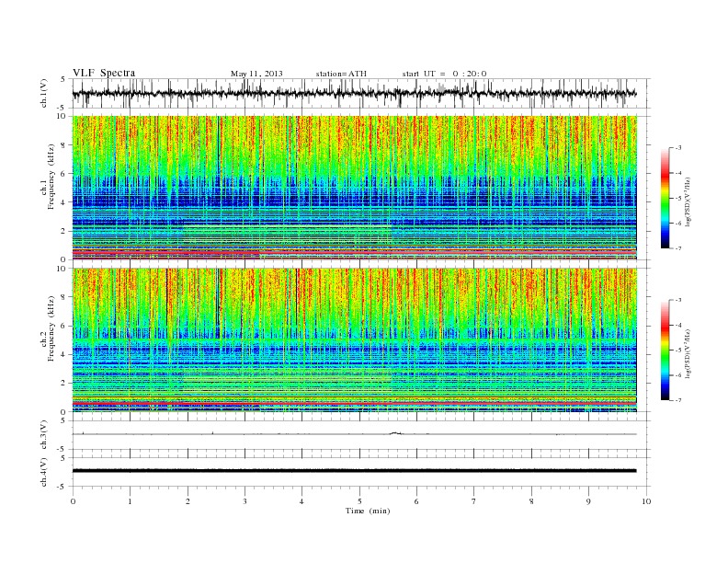Click the "-7" tick on upper color bar
Viewport: 728px width, 563px height.
point(677,248)
